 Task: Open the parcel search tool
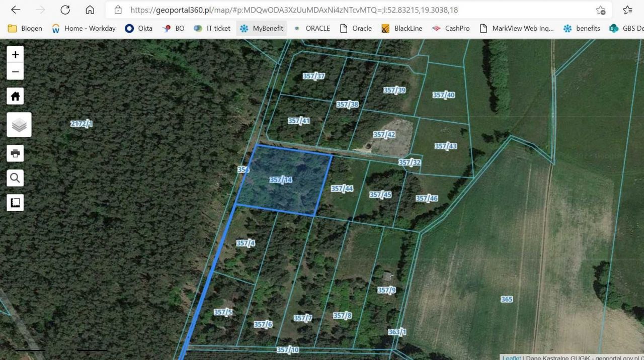(x=15, y=178)
